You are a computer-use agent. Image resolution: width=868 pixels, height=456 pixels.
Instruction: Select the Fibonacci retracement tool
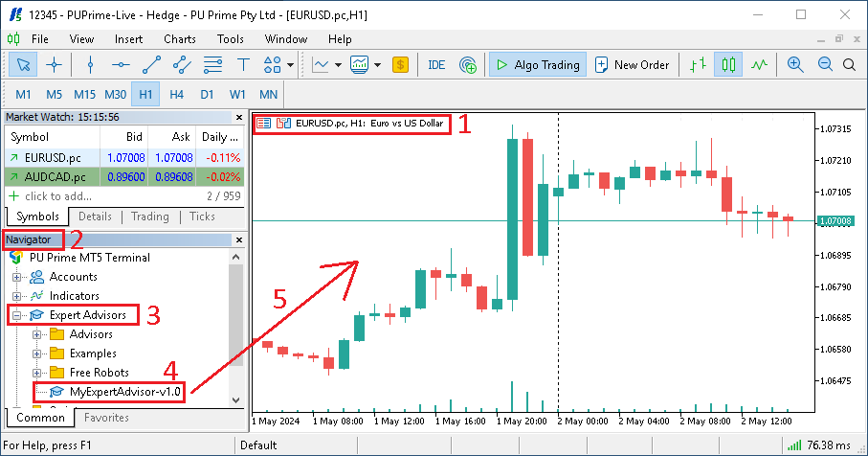tap(212, 65)
